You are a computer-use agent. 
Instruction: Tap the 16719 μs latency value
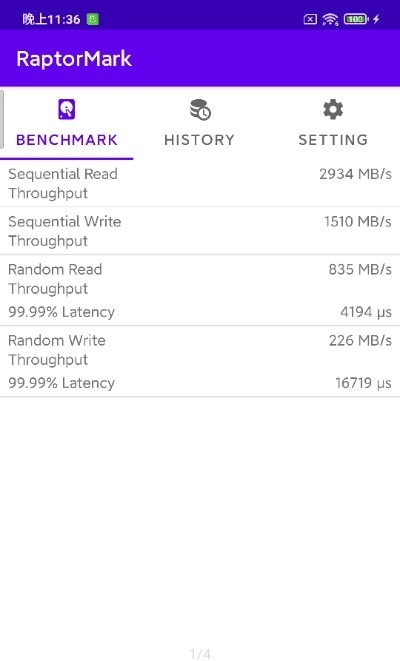pos(363,383)
